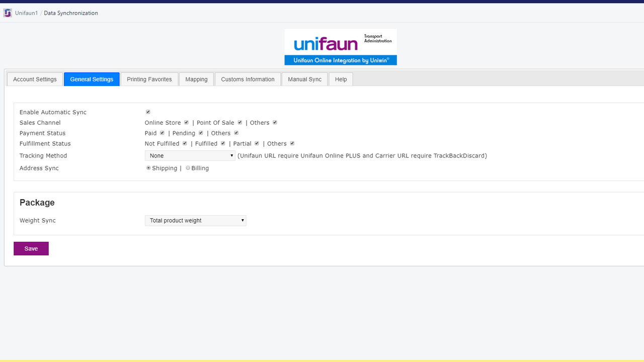Switch to the Manual Sync tab
This screenshot has height=362, width=644.
point(305,79)
